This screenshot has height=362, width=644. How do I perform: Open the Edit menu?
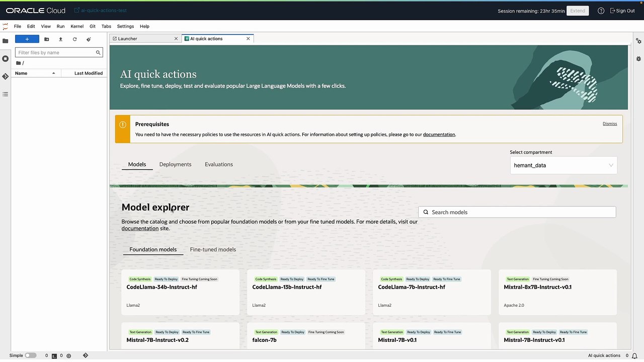(31, 26)
